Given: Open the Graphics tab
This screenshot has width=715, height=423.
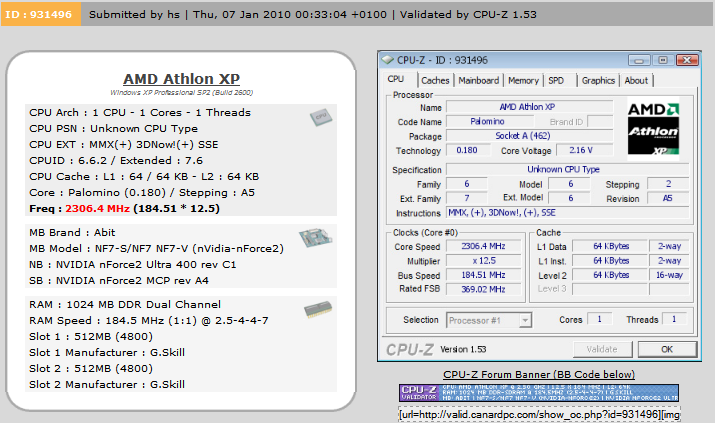Looking at the screenshot, I should click(x=598, y=81).
